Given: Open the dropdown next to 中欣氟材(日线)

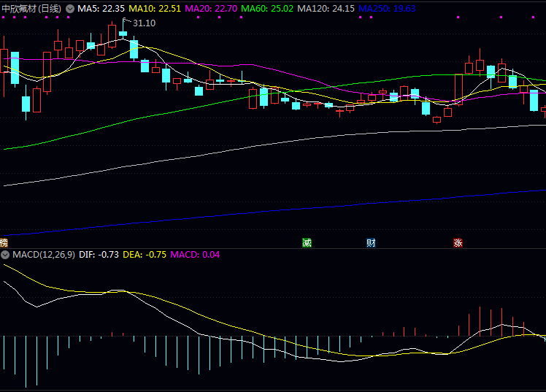Looking at the screenshot, I should [x=70, y=9].
